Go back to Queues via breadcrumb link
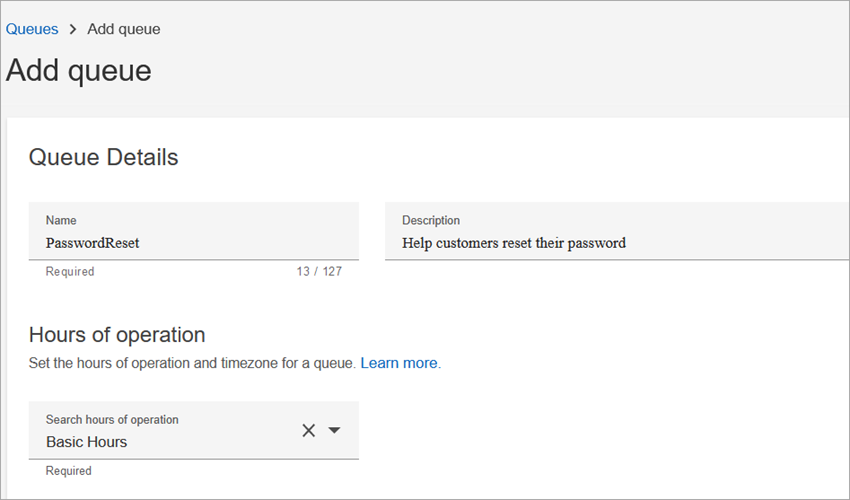 (31, 29)
